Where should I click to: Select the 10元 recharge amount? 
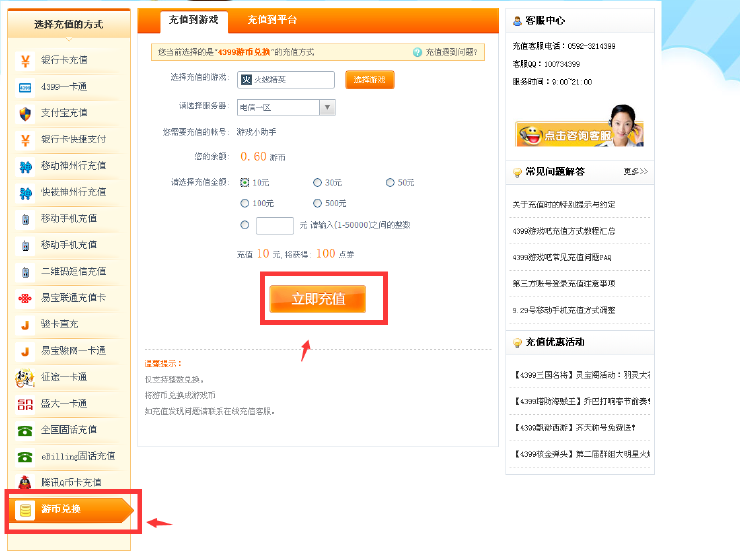tap(244, 182)
